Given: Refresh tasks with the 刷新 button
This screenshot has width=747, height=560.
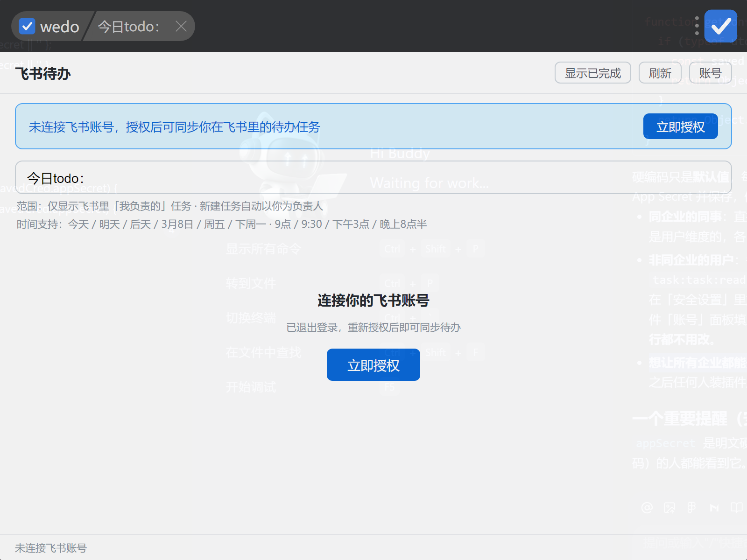Looking at the screenshot, I should tap(660, 73).
